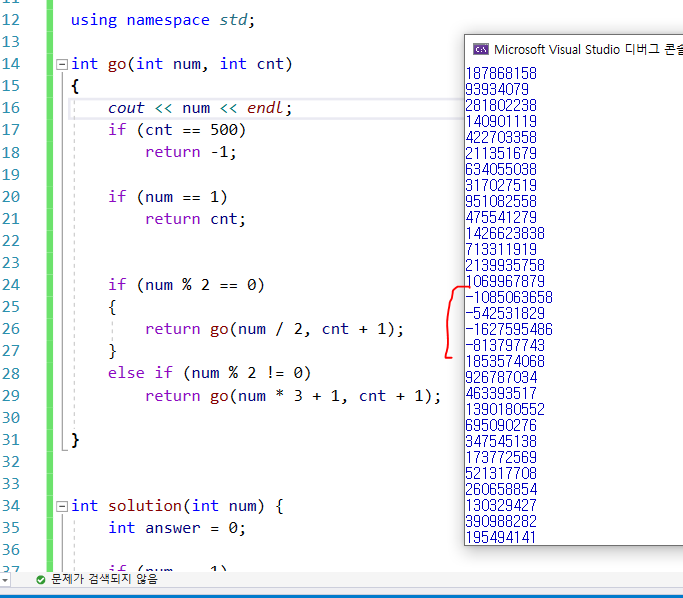Click the green no-issues checkmark icon

tap(41, 579)
